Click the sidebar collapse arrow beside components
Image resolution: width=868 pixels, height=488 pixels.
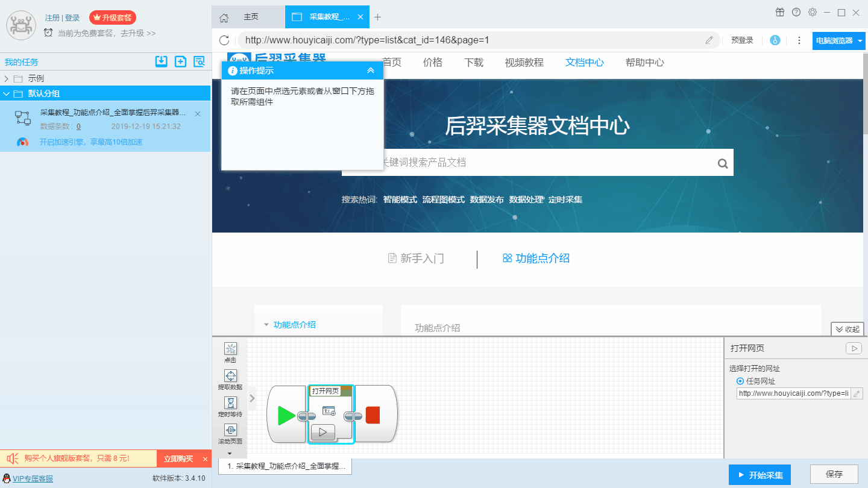253,398
